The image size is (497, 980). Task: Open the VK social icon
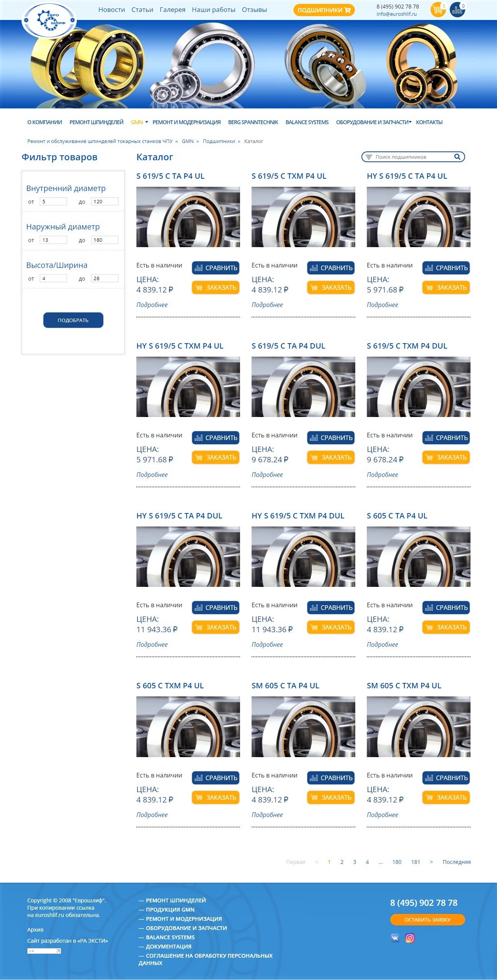(395, 938)
